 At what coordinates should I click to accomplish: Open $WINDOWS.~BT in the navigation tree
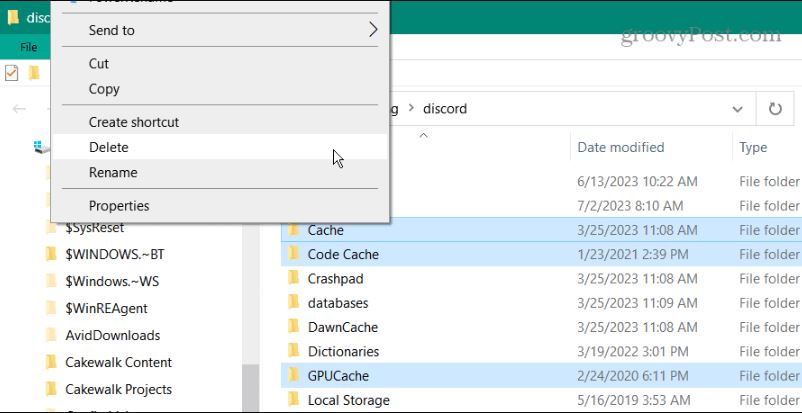[115, 254]
